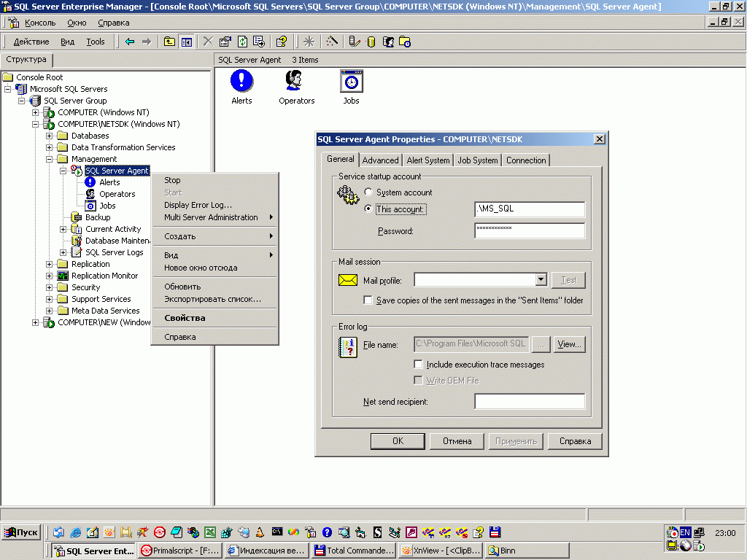747x560 pixels.
Task: Click the Структура tab
Action: [26, 60]
